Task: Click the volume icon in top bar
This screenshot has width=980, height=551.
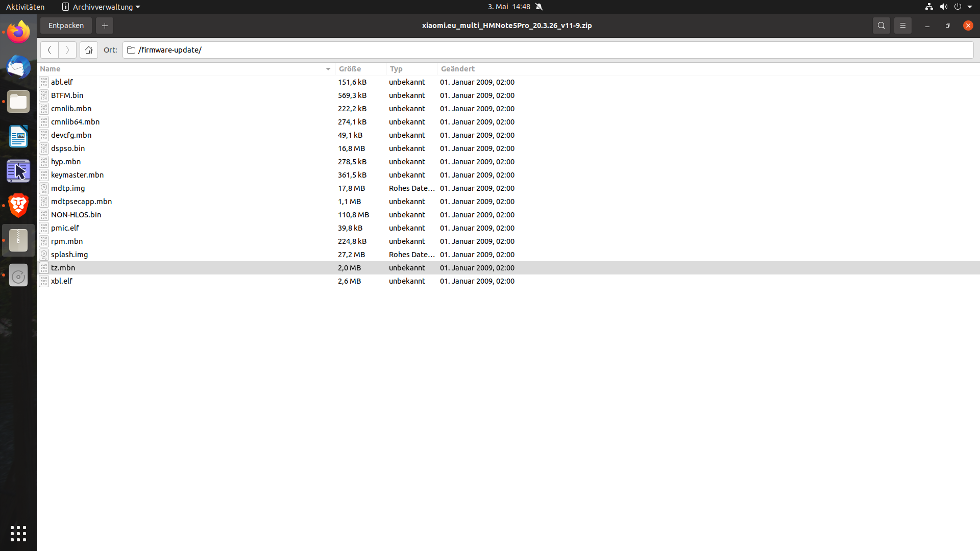Action: (943, 7)
